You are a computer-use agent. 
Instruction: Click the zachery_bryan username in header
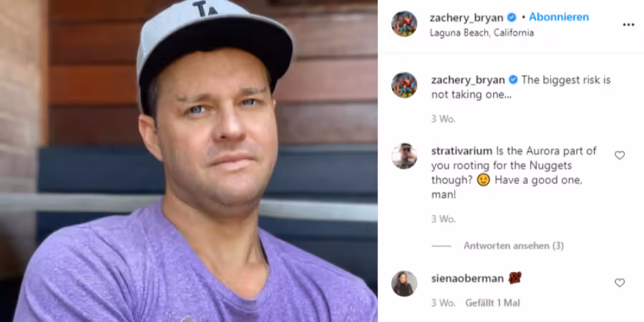466,18
